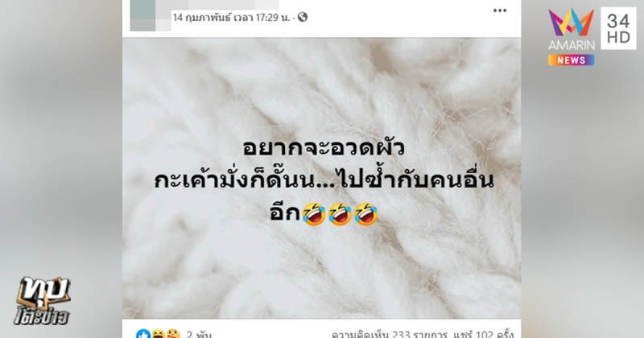644x338 pixels.
Task: Click the text อยากจะอวดผัว in post
Action: pyautogui.click(x=324, y=147)
